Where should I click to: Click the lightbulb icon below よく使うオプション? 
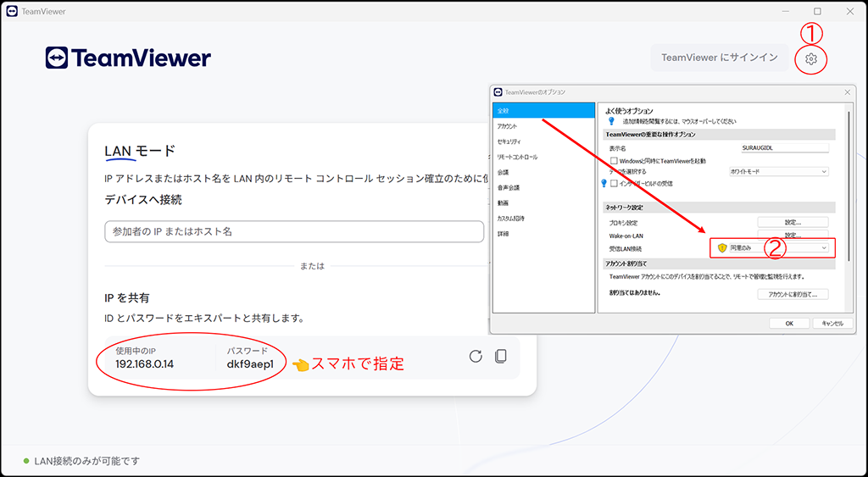click(612, 120)
